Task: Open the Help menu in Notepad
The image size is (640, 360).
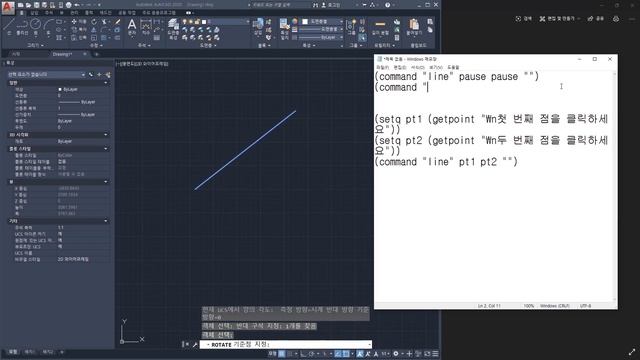Action: [453, 67]
